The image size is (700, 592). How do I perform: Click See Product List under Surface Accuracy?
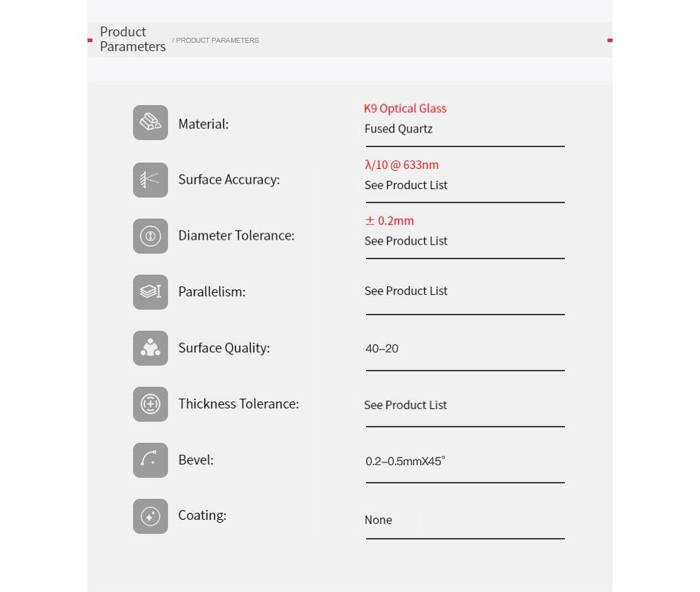406,185
